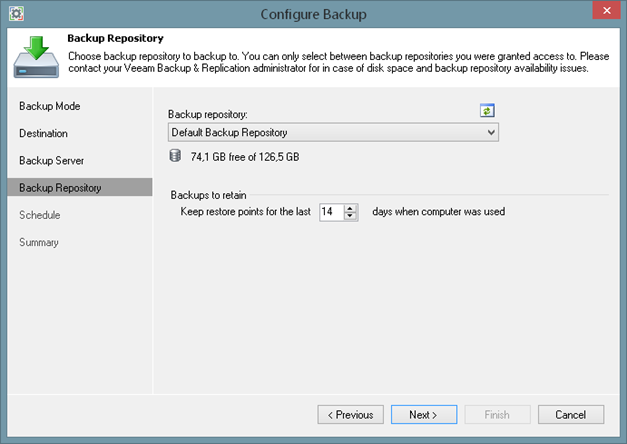
Task: Open the Default Backup Repository dropdown
Action: (x=333, y=132)
